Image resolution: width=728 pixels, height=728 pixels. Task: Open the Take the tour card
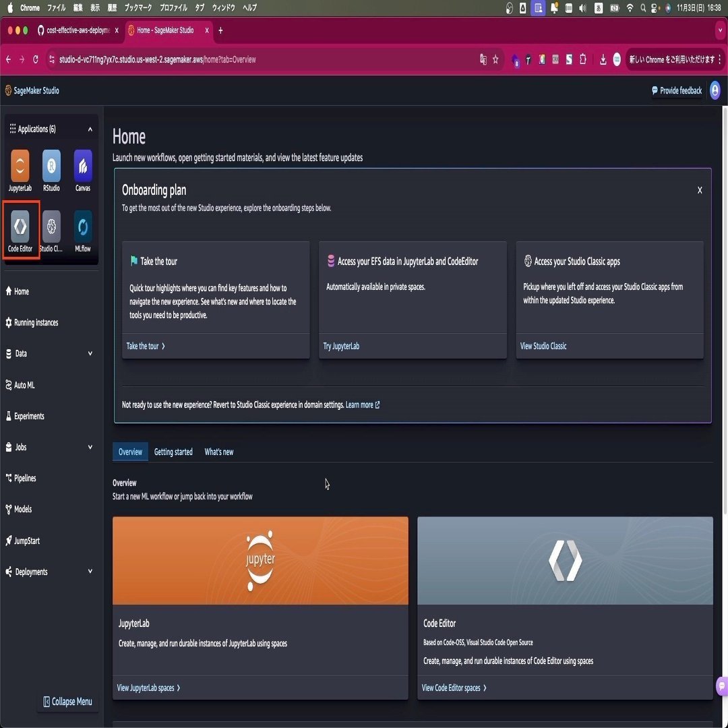point(216,299)
